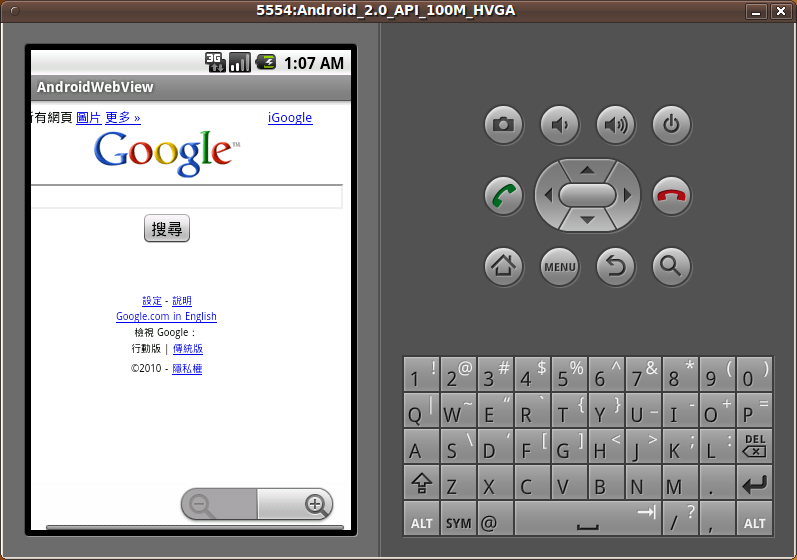This screenshot has width=797, height=560.
Task: Click the D-pad right arrow
Action: 627,195
